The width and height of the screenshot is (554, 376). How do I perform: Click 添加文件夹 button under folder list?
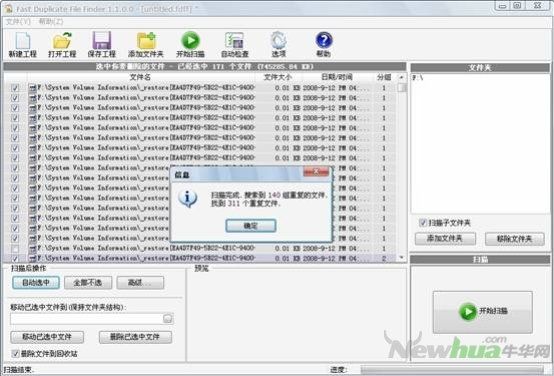[445, 239]
